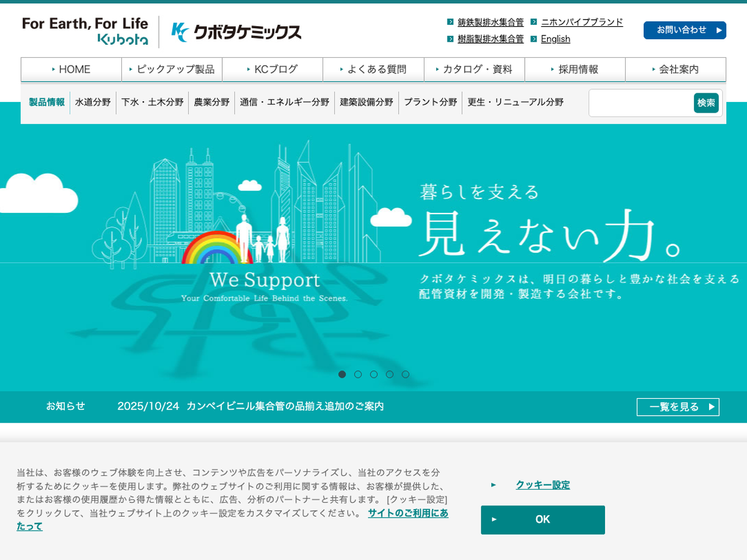Switch the site to English
Image resolution: width=747 pixels, height=560 pixels.
point(555,39)
